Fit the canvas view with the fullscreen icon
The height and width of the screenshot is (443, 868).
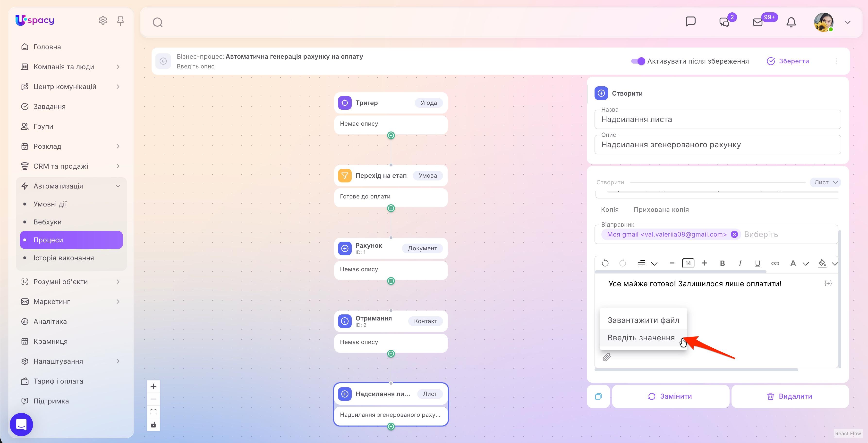point(153,412)
